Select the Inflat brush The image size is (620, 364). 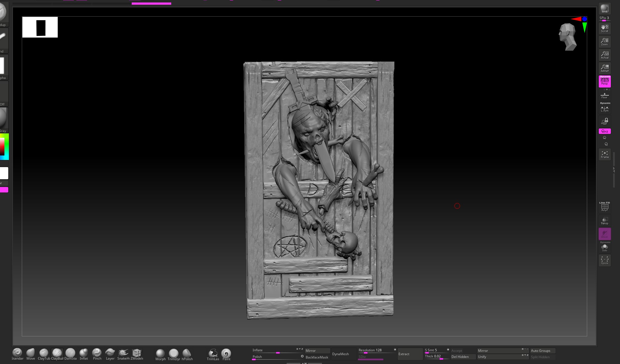(x=84, y=354)
